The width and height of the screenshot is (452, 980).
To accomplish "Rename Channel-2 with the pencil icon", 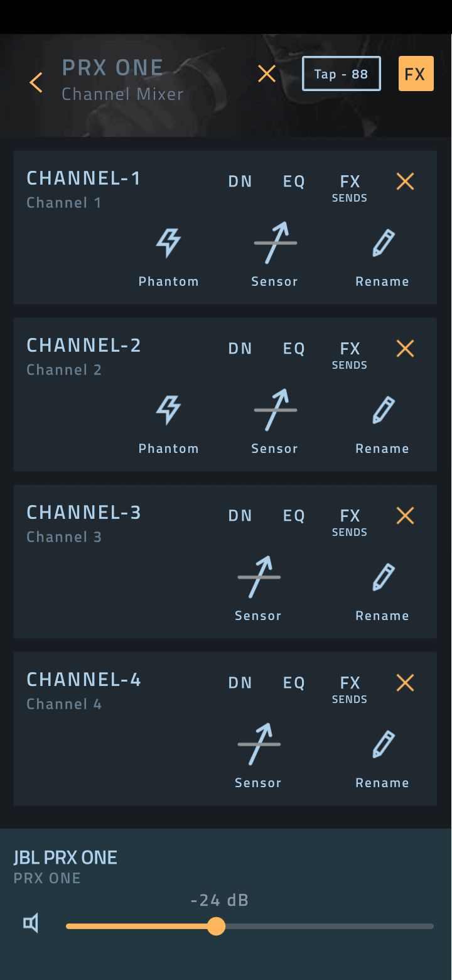I will click(x=383, y=411).
